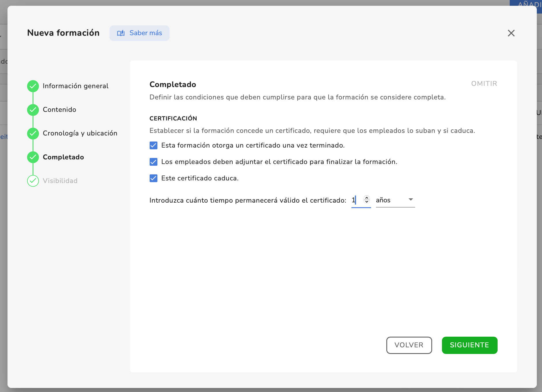542x392 pixels.
Task: Uncheck 'Este certificado caduca'
Action: (x=153, y=178)
